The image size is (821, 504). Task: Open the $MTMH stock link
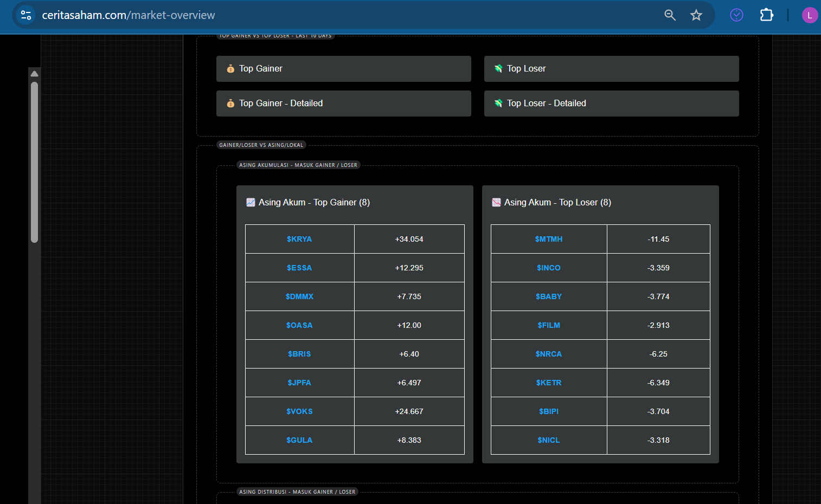tap(549, 239)
